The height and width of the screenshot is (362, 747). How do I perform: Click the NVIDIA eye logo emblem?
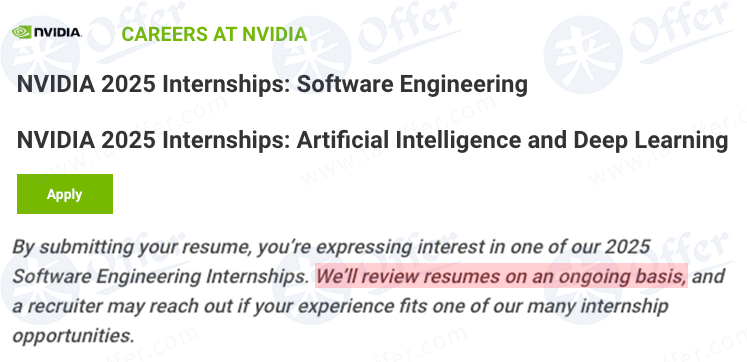(21, 32)
